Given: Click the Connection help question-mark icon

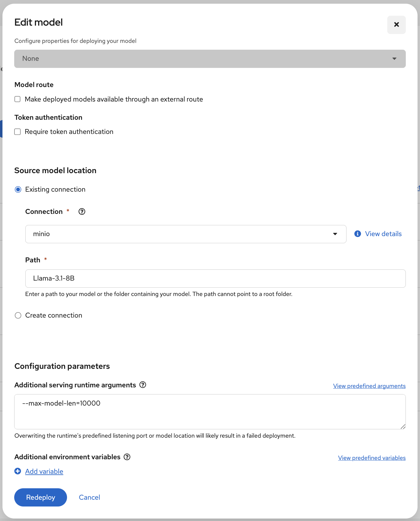Looking at the screenshot, I should coord(82,212).
